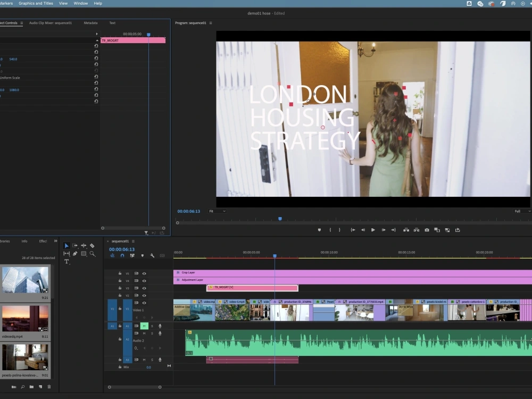
Task: Open the Help menu
Action: (x=98, y=3)
